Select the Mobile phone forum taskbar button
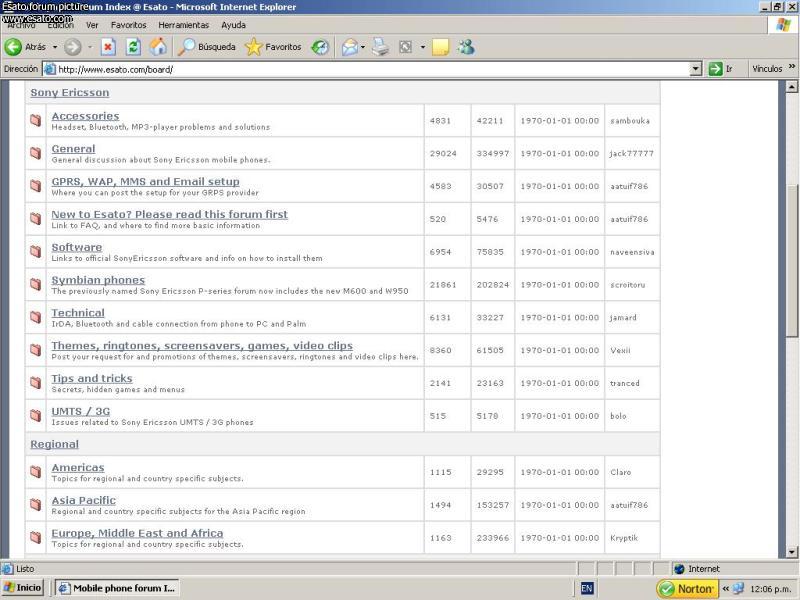 coord(117,588)
